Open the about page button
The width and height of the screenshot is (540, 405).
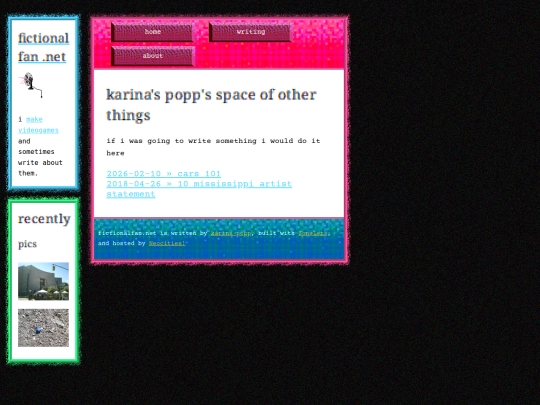(x=153, y=56)
